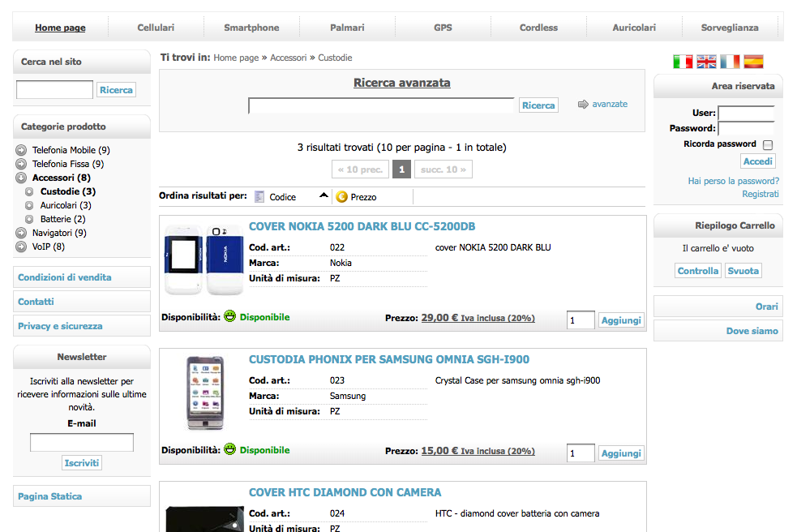This screenshot has height=532, width=797.
Task: Expand Navigatori category bullet
Action: [x=21, y=233]
